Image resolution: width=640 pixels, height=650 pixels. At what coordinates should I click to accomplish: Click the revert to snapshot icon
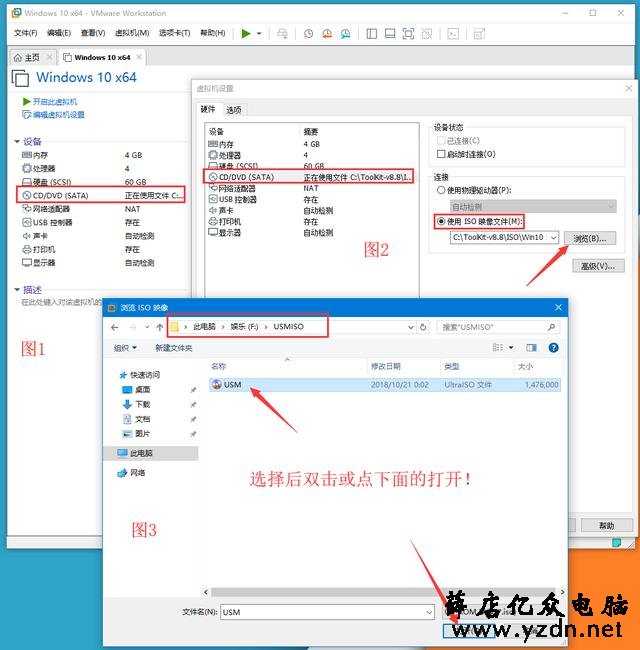pos(327,34)
